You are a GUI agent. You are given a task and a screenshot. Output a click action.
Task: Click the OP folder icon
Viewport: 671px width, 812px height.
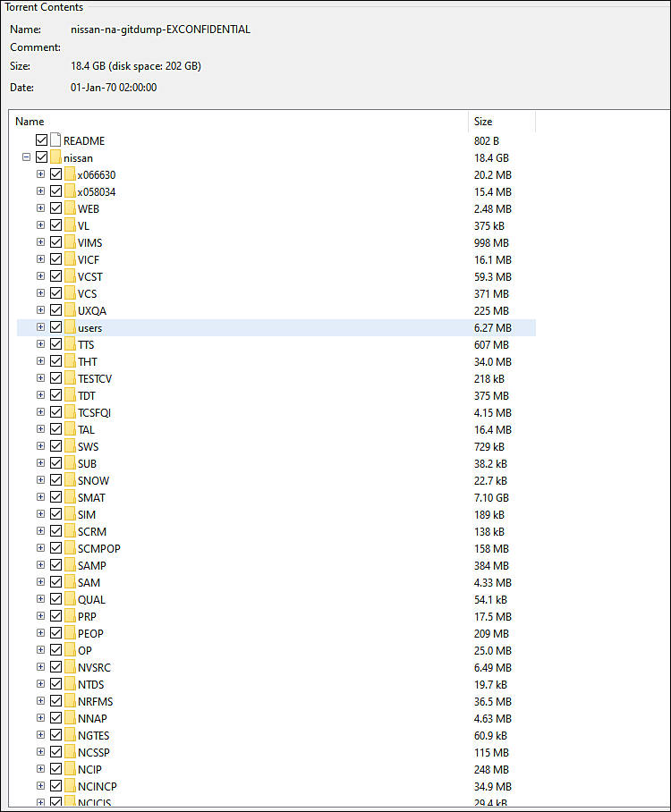pyautogui.click(x=70, y=650)
